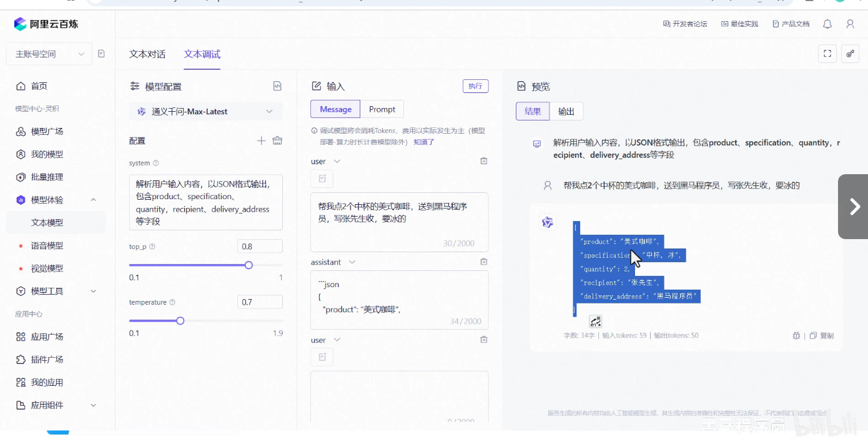Image resolution: width=868 pixels, height=447 pixels.
Task: Click in the system prompt text box
Action: tap(206, 202)
